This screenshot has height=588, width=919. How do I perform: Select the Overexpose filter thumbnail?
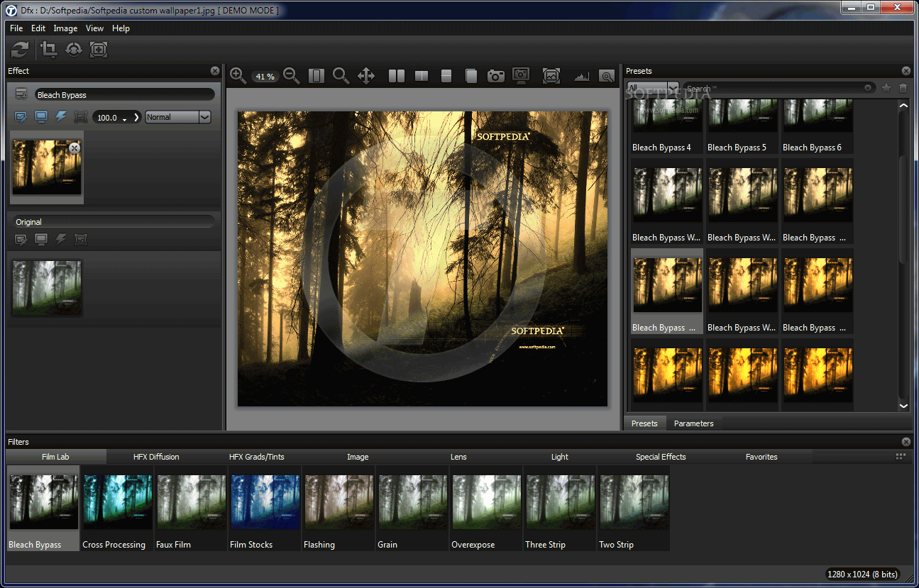click(486, 509)
